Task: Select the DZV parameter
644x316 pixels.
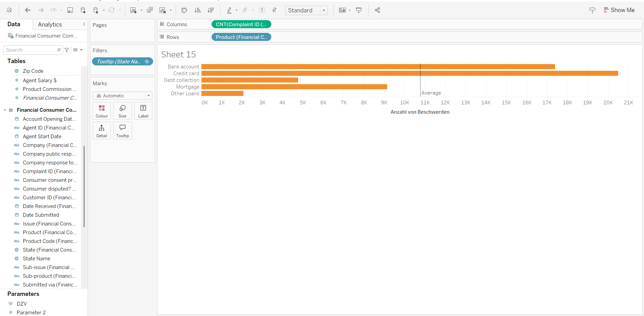Action: (x=22, y=304)
